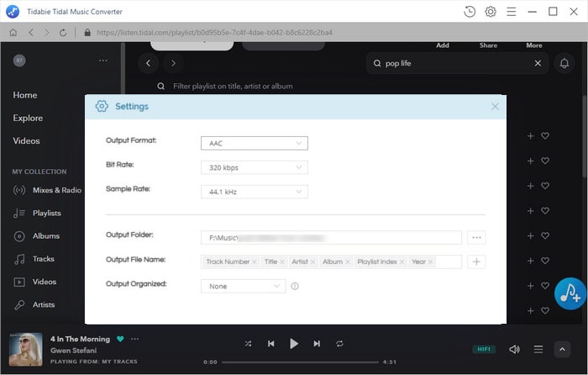Go forward with address bar arrow
The image size is (588, 375).
pyautogui.click(x=47, y=33)
